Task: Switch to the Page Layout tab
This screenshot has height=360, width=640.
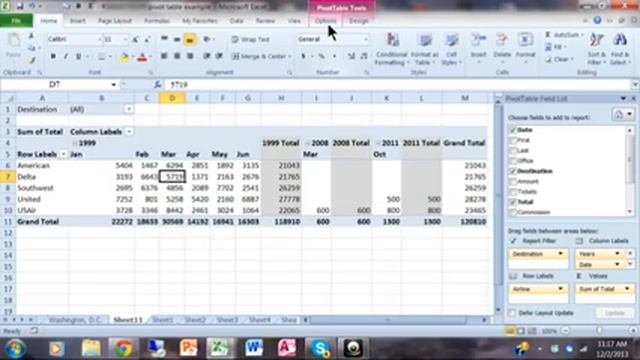Action: (115, 20)
